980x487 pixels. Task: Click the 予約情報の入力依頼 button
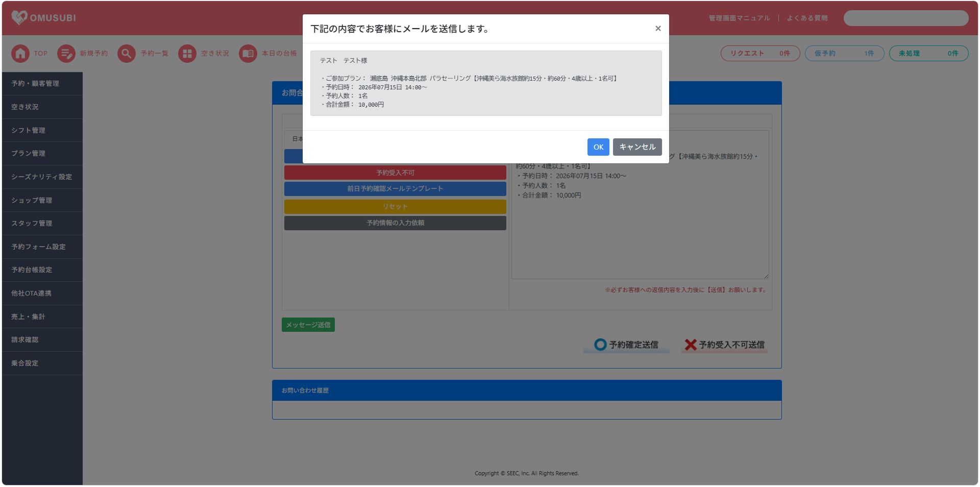point(395,223)
